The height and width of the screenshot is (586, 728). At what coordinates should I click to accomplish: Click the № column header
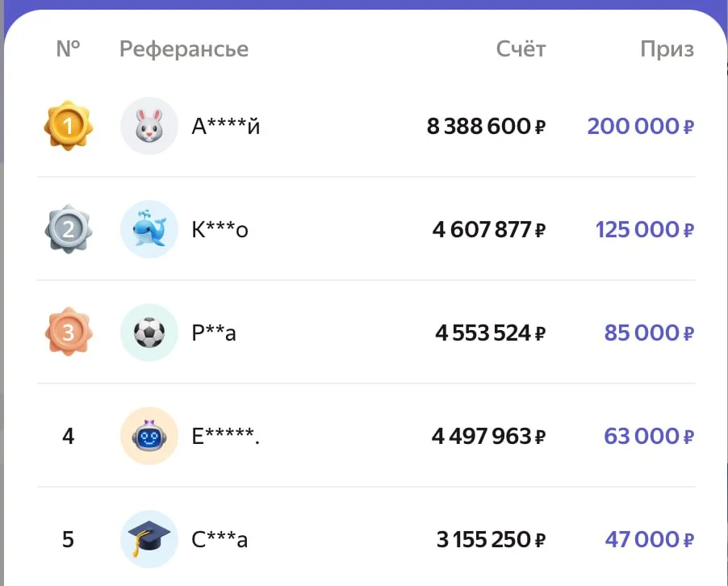69,49
